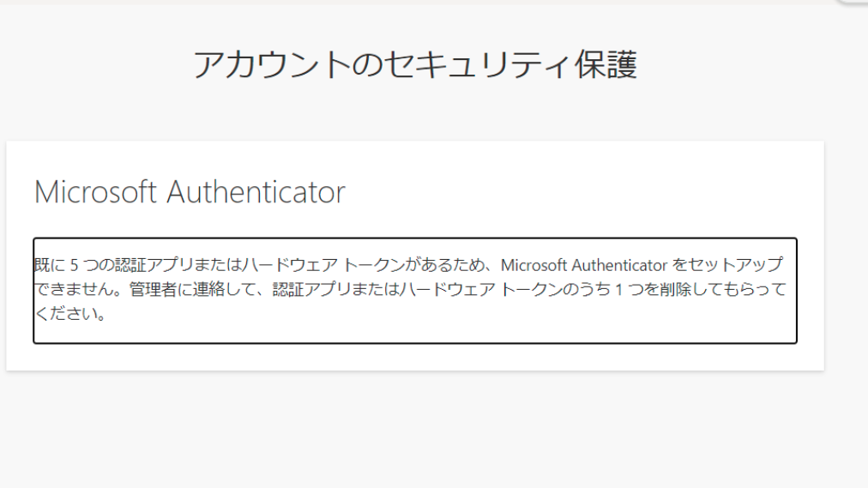Click the kanji 保護 in page title
This screenshot has width=868, height=488.
(606, 64)
